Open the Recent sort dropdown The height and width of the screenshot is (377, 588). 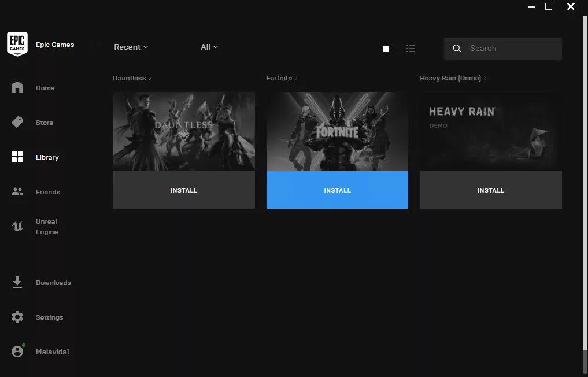131,47
